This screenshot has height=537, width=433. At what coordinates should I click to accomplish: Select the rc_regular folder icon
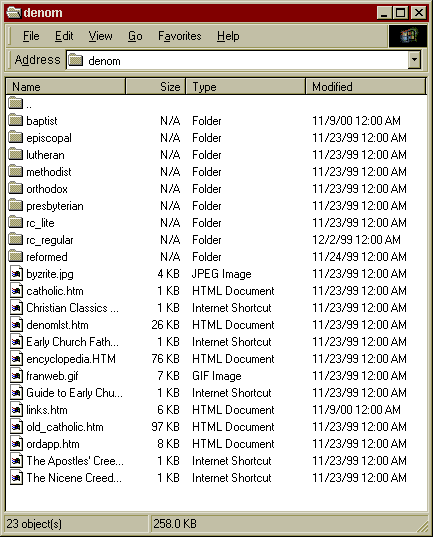tap(15, 239)
